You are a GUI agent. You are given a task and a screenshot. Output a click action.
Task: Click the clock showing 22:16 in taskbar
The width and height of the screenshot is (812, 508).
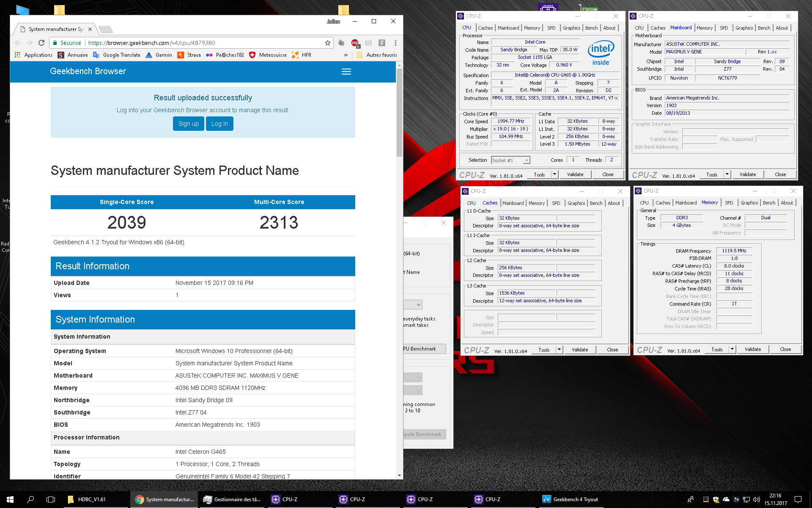775,500
